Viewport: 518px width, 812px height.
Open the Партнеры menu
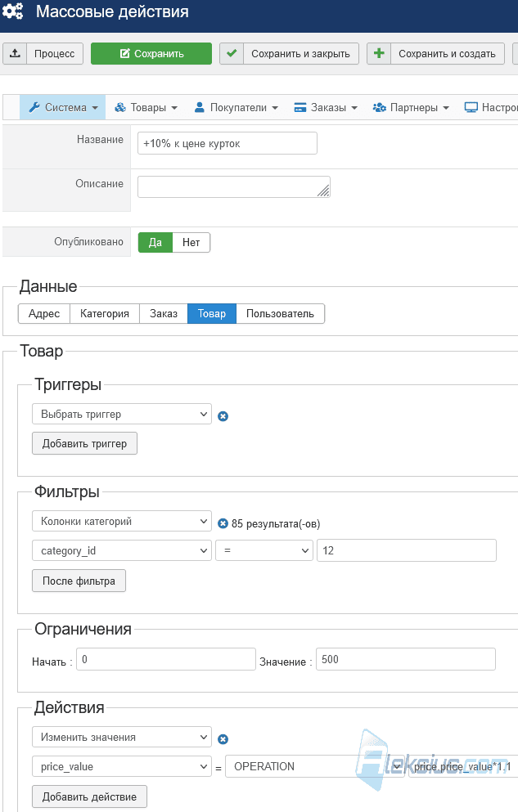click(411, 107)
